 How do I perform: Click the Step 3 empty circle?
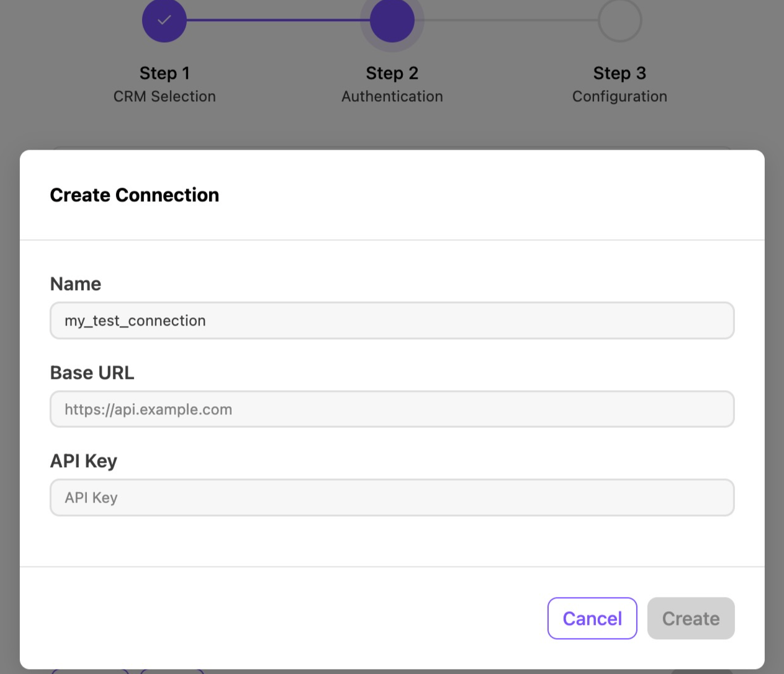(620, 20)
